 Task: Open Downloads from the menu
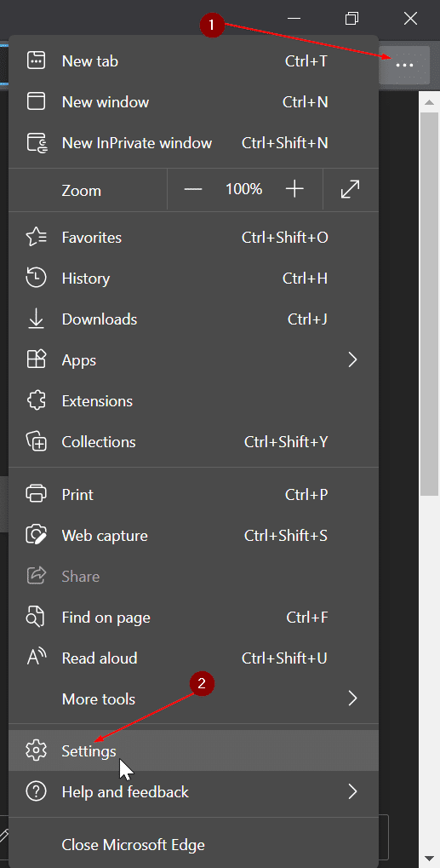click(x=193, y=319)
